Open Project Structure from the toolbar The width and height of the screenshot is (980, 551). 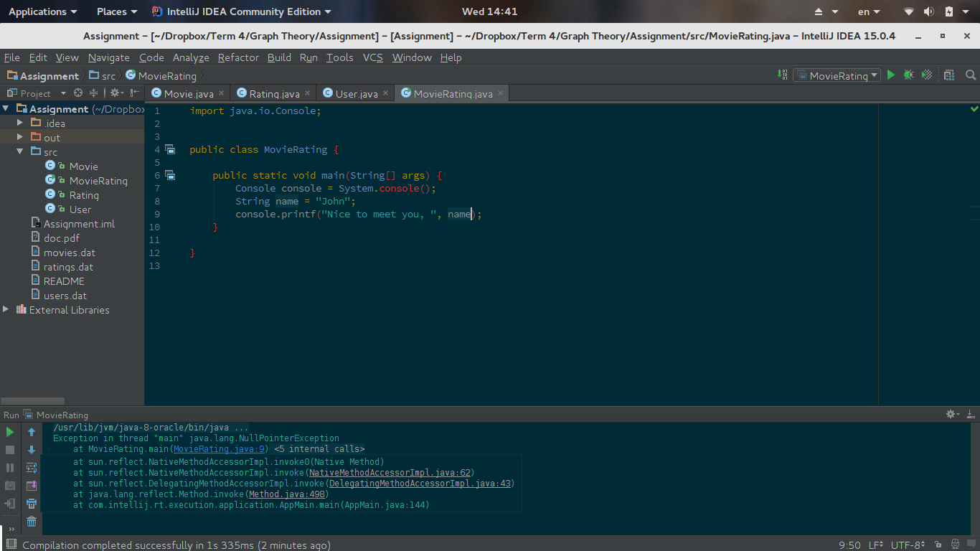pos(949,75)
